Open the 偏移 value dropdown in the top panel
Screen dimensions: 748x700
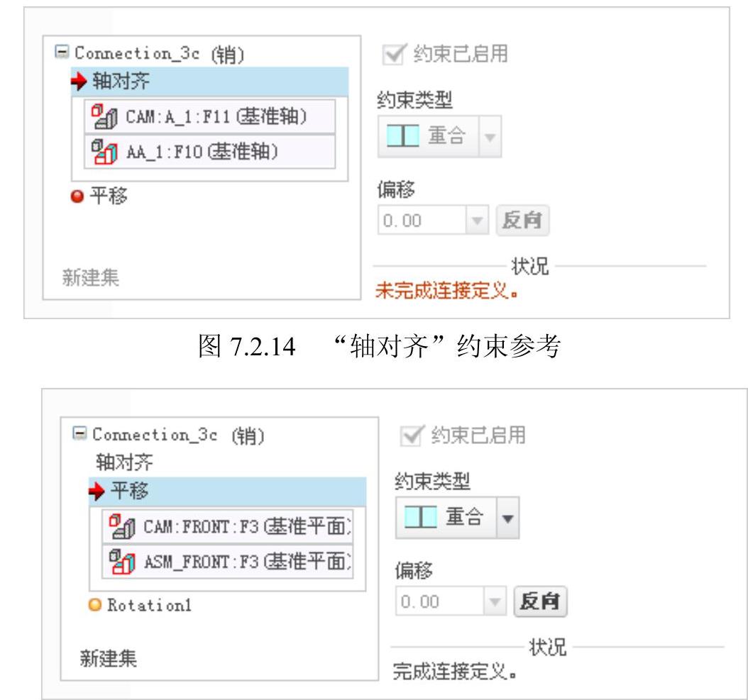click(477, 221)
